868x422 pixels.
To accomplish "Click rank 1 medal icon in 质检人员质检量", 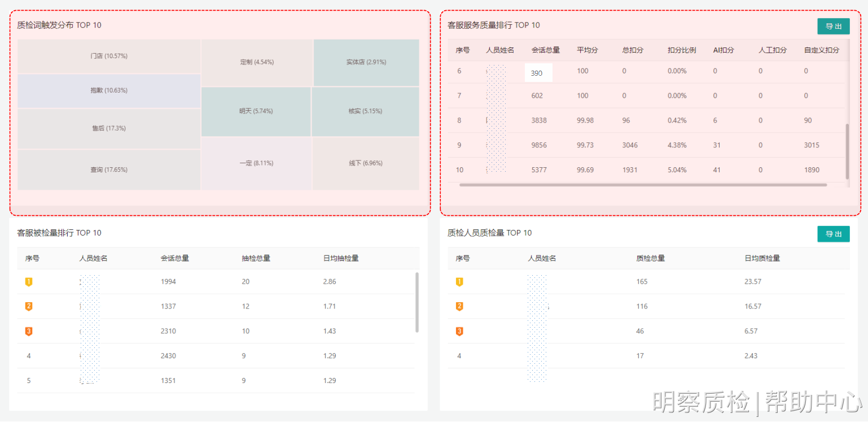I will coord(459,282).
